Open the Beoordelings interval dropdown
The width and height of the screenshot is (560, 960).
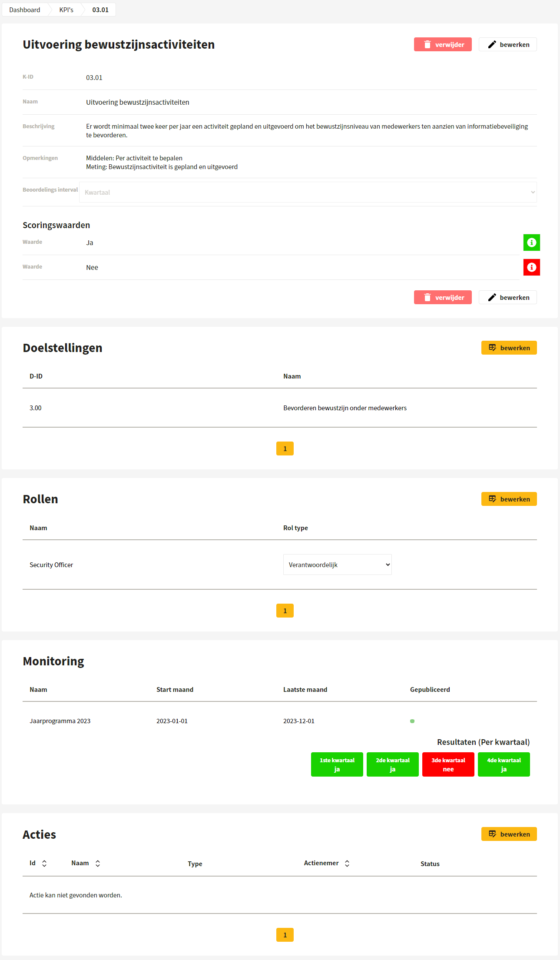click(x=308, y=192)
